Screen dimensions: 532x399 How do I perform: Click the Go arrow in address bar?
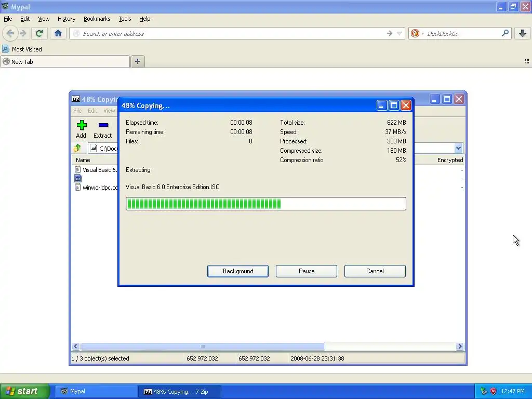click(x=390, y=33)
